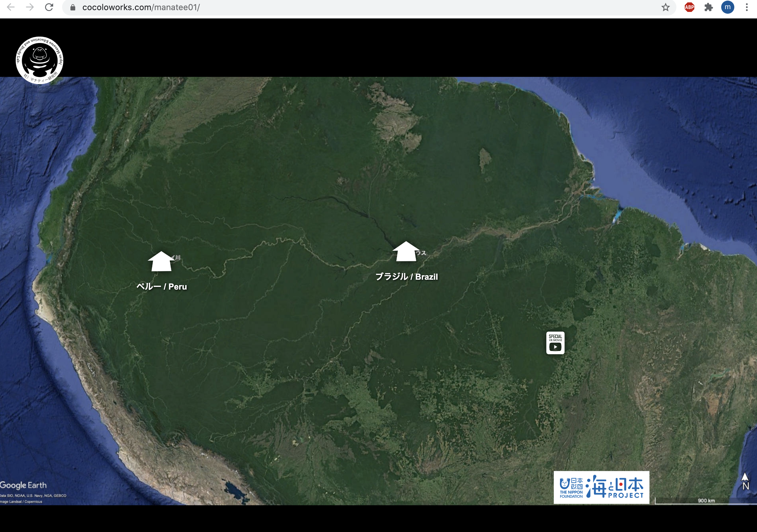The width and height of the screenshot is (757, 532).
Task: Select the white arrow marker above Brazil
Action: point(406,252)
